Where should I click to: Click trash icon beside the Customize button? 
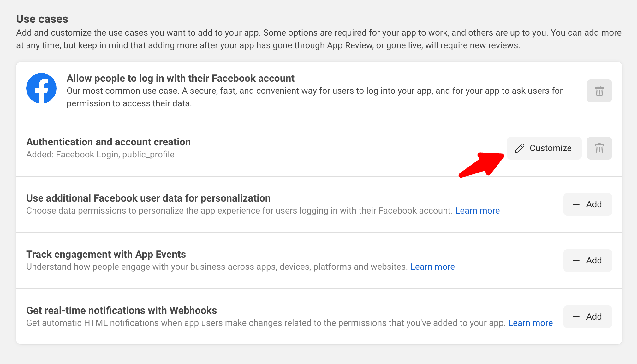(x=599, y=148)
